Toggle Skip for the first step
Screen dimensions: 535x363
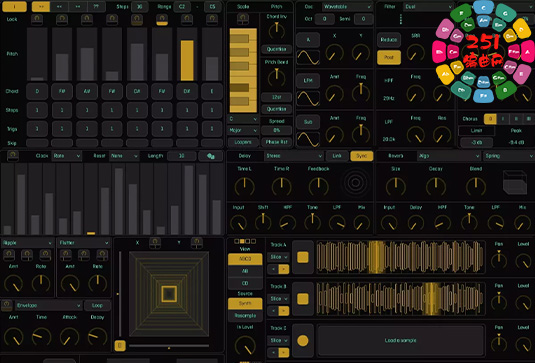(37, 143)
